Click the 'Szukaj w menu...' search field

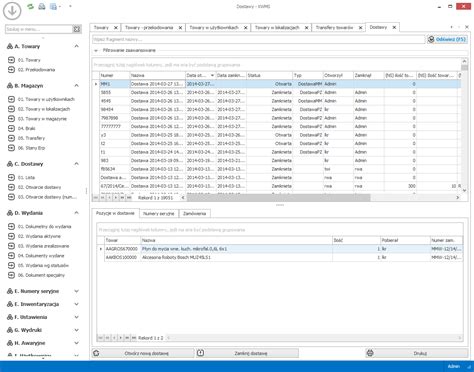coord(39,29)
